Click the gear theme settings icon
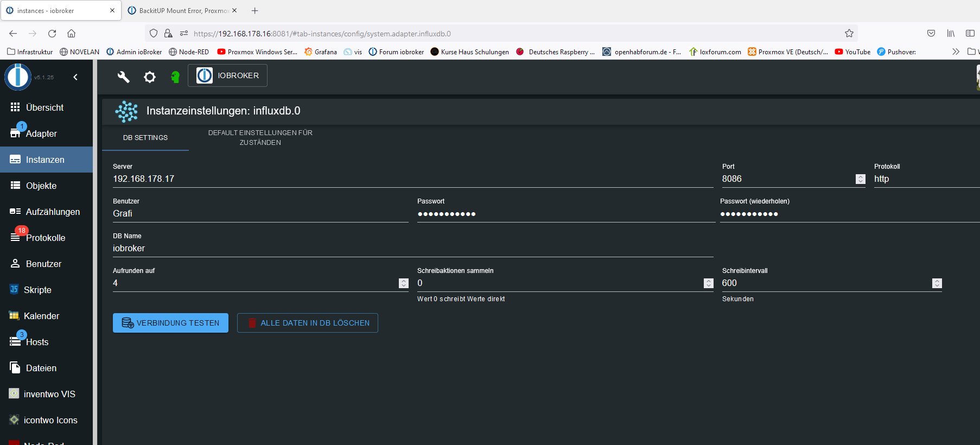 (150, 77)
